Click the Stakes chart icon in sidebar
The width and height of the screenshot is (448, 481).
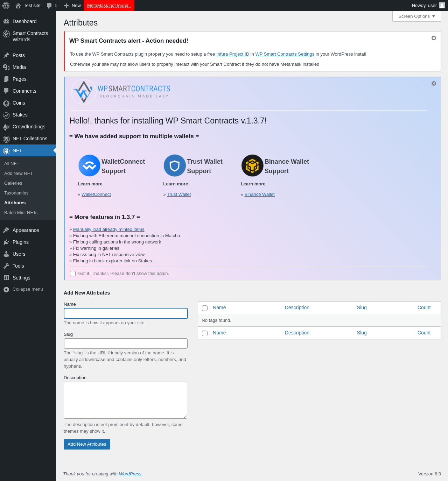[x=6, y=115]
